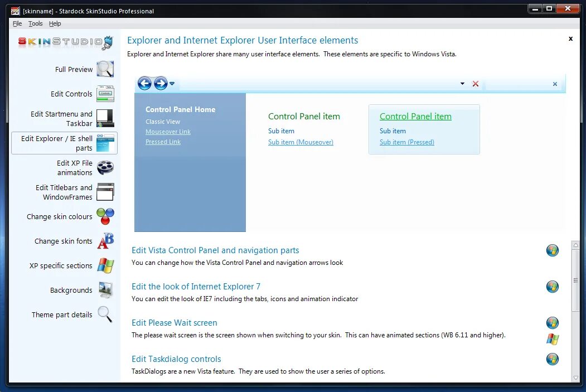Screen dimensions: 586x392
Task: Click the Classic View link
Action: [163, 122]
